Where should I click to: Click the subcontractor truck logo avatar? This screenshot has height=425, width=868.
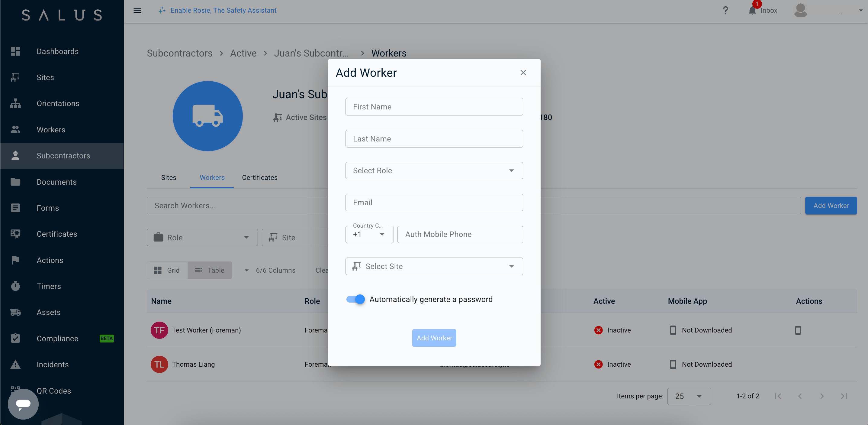(x=207, y=116)
